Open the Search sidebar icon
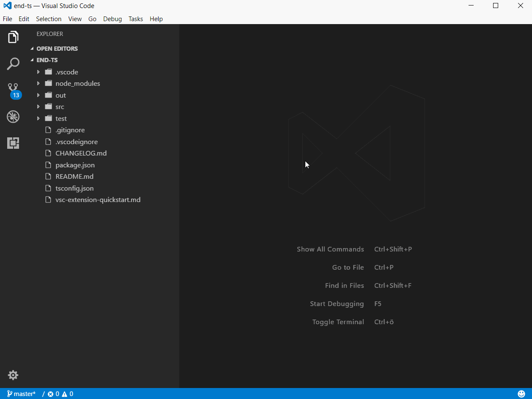This screenshot has height=399, width=532. pos(13,63)
